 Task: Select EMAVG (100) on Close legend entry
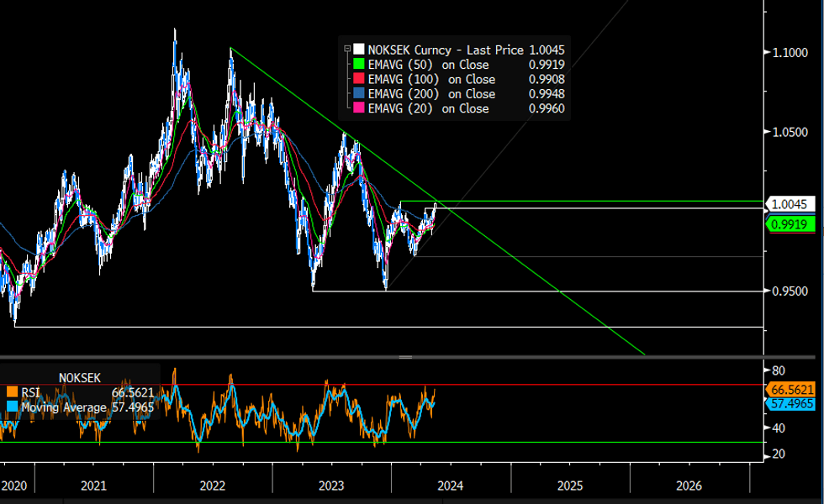[x=431, y=79]
